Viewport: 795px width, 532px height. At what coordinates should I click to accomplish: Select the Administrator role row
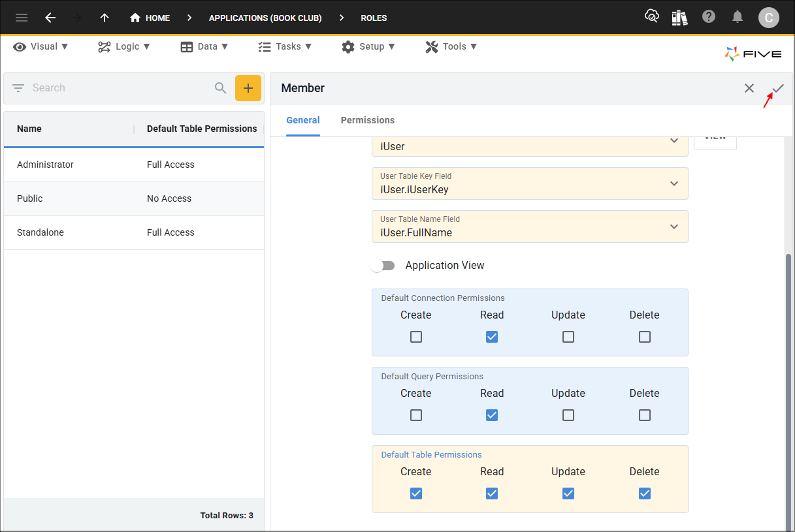point(134,164)
